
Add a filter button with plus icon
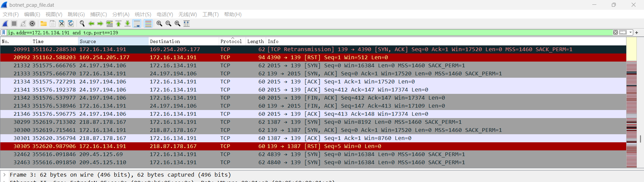click(637, 33)
